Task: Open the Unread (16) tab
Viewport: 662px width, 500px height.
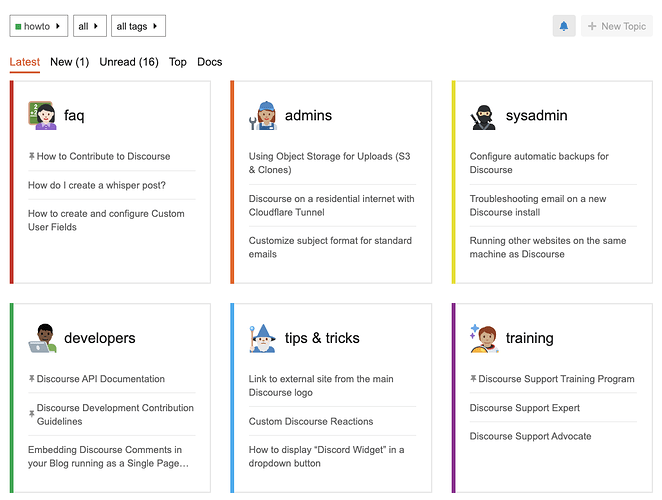Action: point(129,62)
